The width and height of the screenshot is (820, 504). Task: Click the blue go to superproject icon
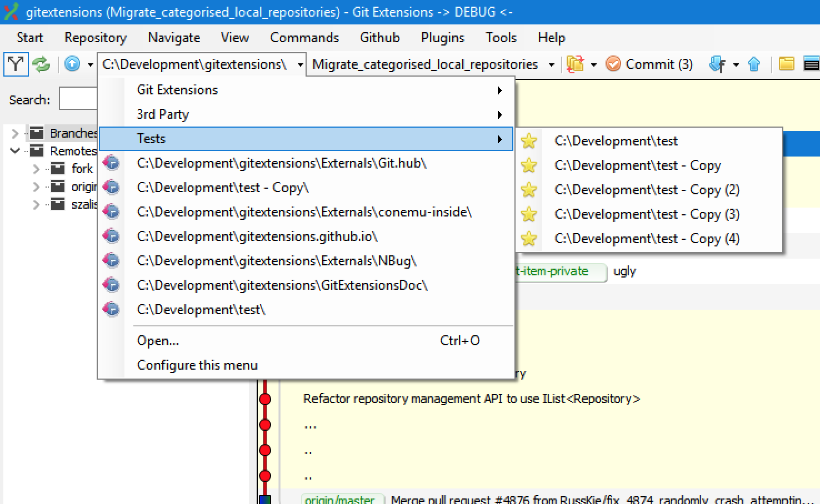coord(73,64)
